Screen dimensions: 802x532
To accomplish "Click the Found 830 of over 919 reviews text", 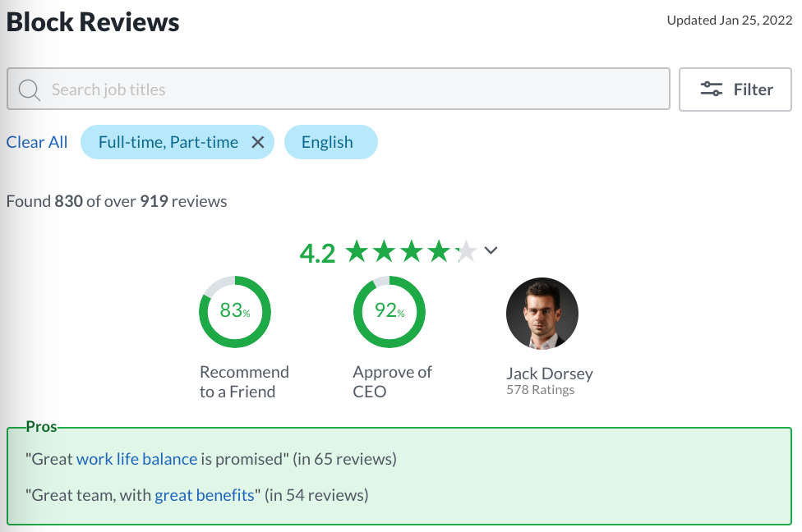I will coord(117,201).
